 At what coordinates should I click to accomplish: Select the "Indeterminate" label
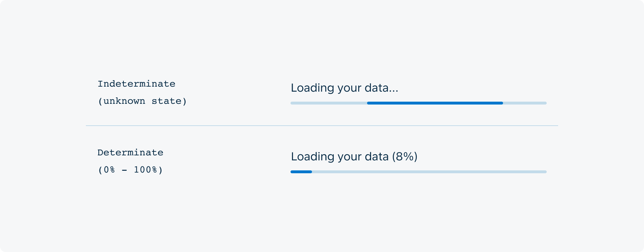136,84
